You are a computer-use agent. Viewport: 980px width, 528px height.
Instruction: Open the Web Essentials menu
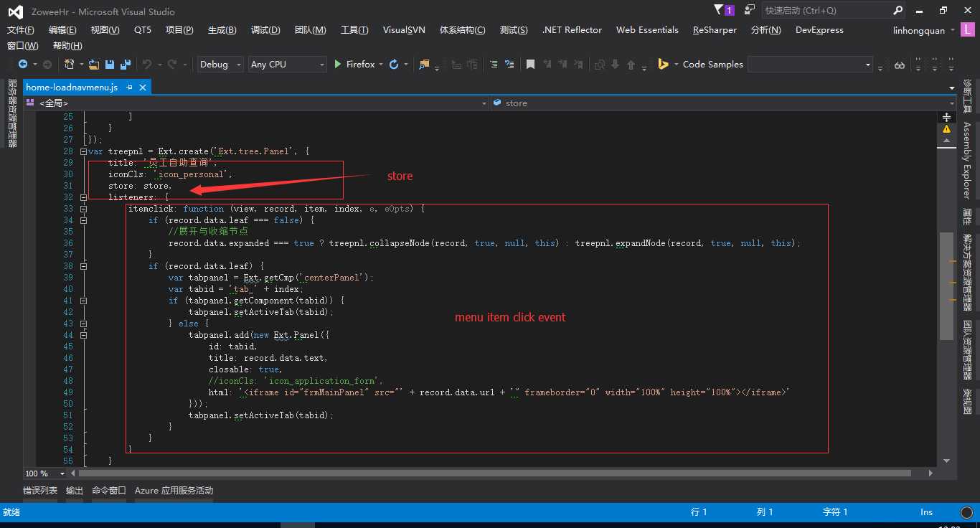point(647,30)
